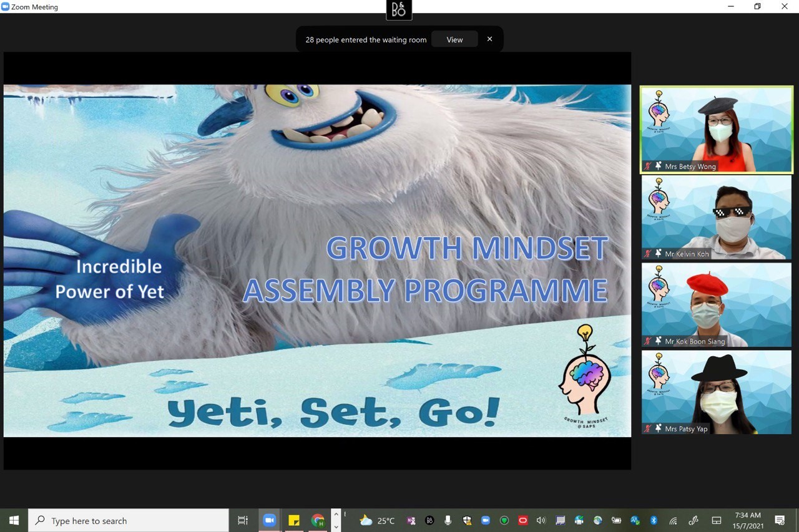Image resolution: width=799 pixels, height=532 pixels.
Task: Click the pen workspace tray icon
Action: (x=694, y=520)
